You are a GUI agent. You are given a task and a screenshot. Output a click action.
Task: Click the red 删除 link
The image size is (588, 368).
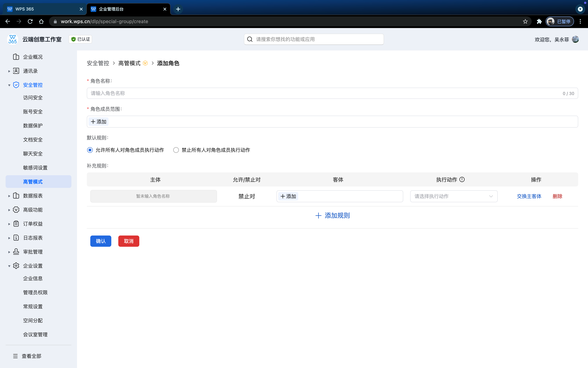click(557, 196)
